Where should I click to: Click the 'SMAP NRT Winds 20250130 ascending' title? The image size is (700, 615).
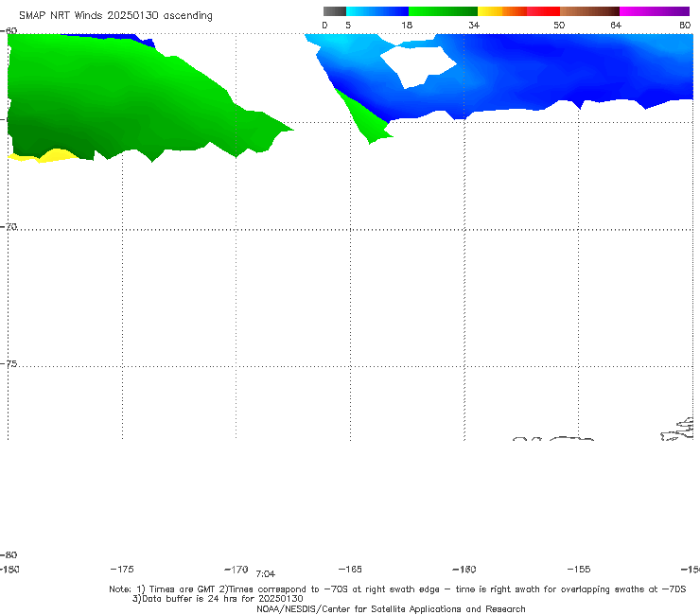point(115,15)
